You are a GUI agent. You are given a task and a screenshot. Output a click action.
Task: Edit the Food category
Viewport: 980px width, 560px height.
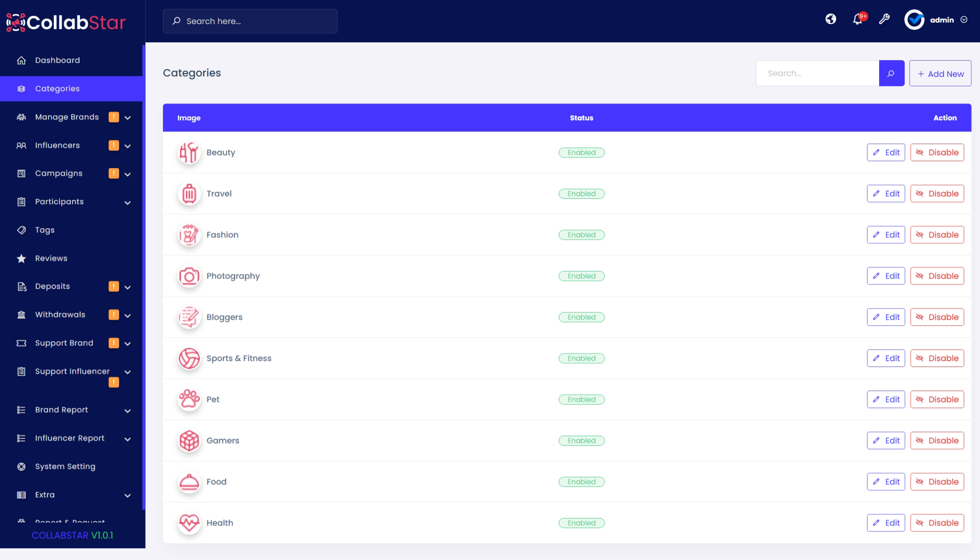pos(886,482)
